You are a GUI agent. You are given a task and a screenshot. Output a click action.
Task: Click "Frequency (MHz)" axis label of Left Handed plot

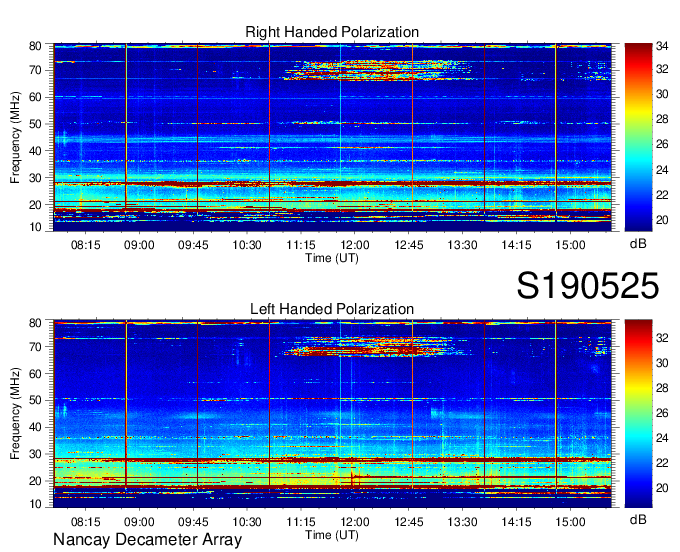(15, 414)
